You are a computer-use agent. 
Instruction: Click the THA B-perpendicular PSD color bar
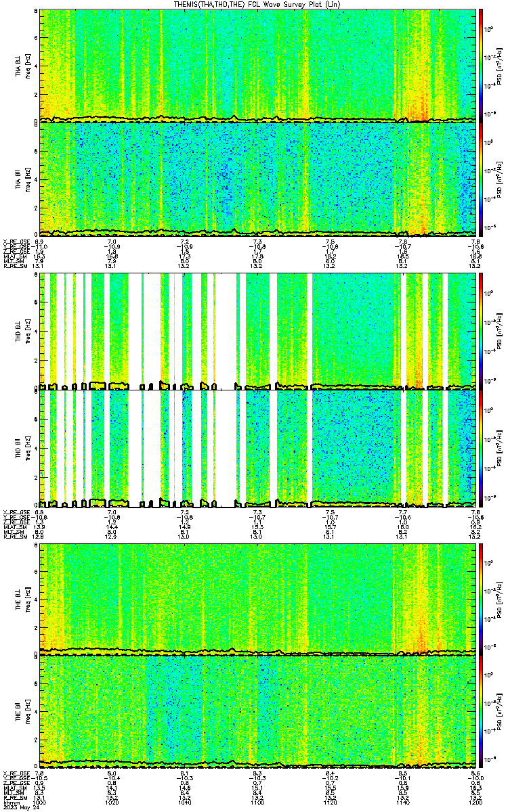pyautogui.click(x=481, y=66)
